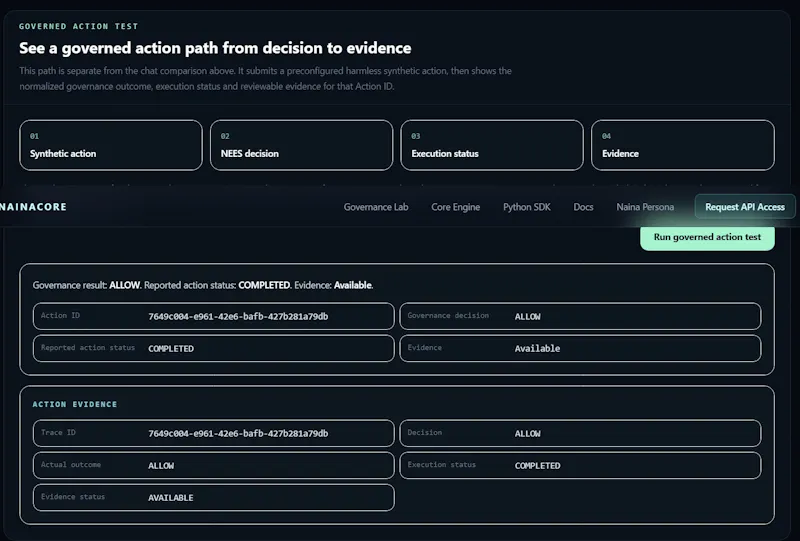
Task: Click the Actual outcome field label
Action: 71,464
